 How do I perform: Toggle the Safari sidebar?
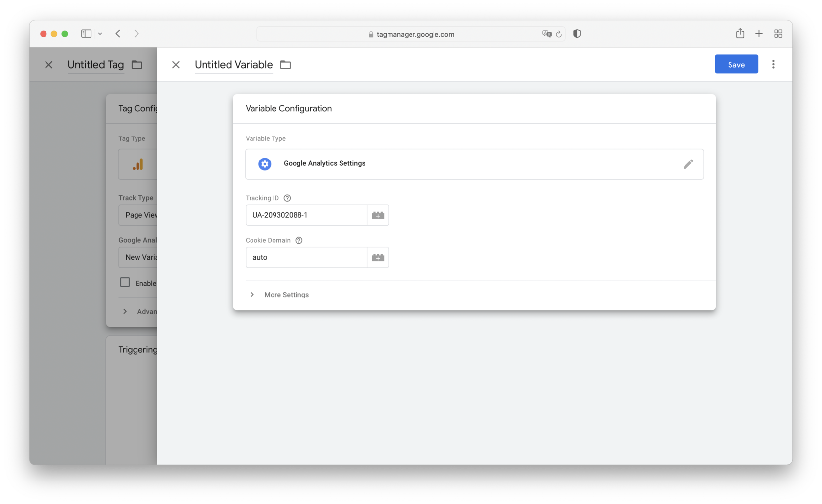tap(86, 33)
